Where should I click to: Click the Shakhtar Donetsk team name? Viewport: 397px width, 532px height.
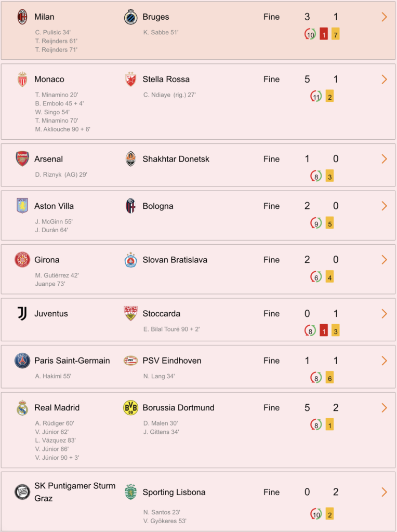pyautogui.click(x=176, y=159)
